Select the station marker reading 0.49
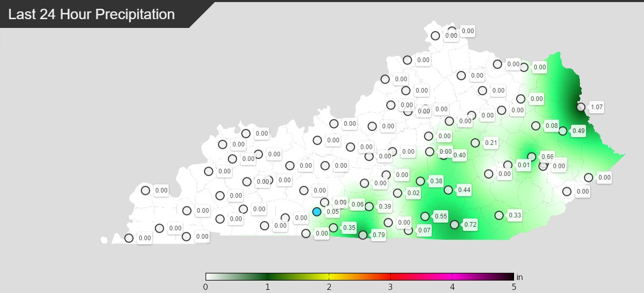Screen dimensions: 644x293 pos(563,131)
